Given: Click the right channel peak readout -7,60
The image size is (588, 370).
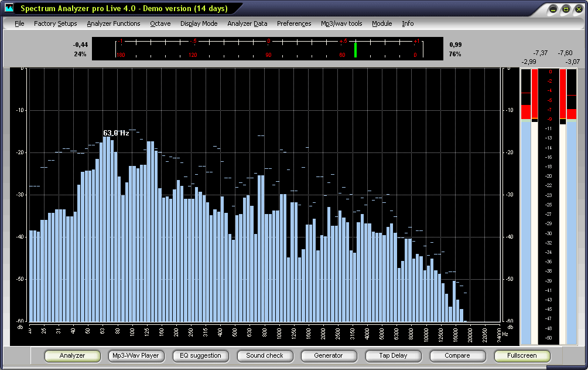Looking at the screenshot, I should [565, 53].
